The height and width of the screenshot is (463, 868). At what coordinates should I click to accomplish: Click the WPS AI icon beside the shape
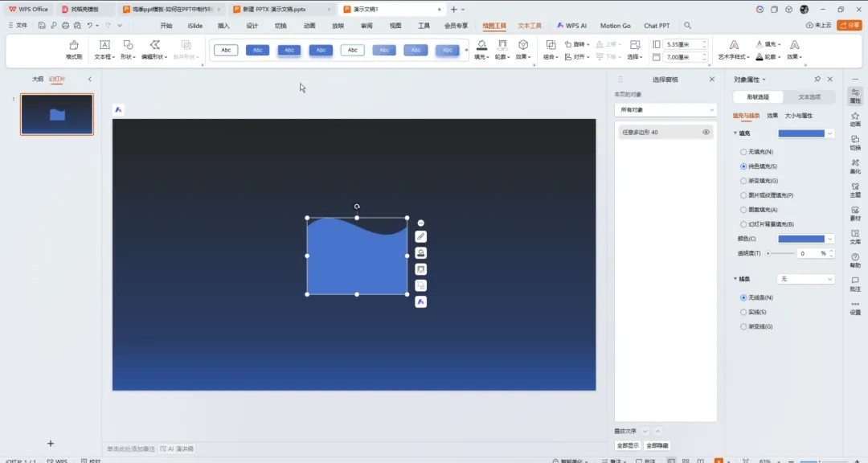tap(420, 302)
